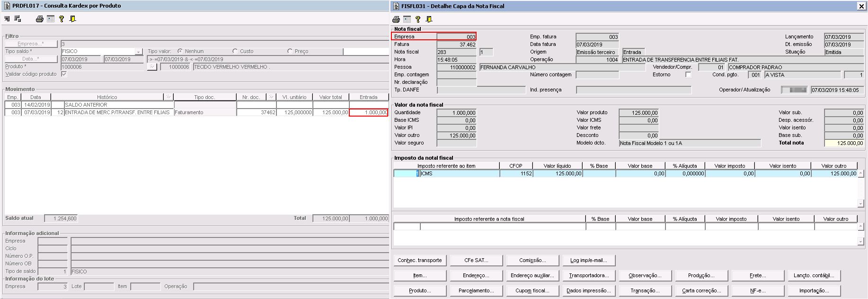Select the Preço radio button
Screen dimensions: 868x299
290,51
